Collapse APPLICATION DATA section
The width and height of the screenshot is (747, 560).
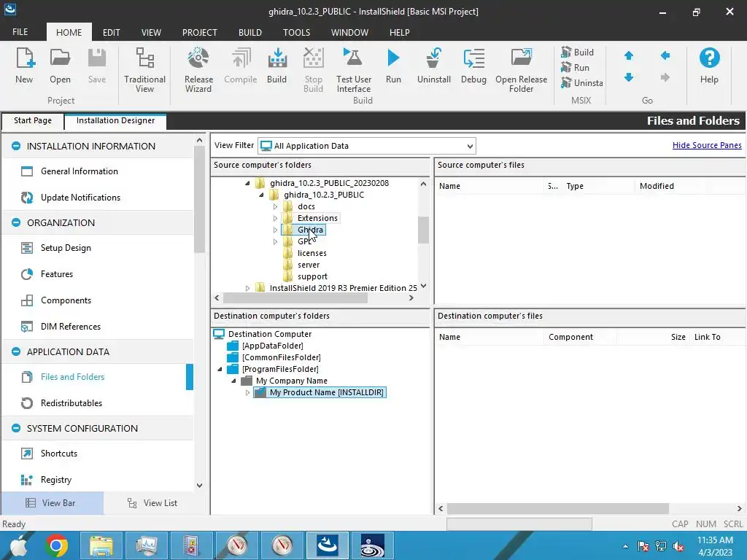tap(16, 351)
